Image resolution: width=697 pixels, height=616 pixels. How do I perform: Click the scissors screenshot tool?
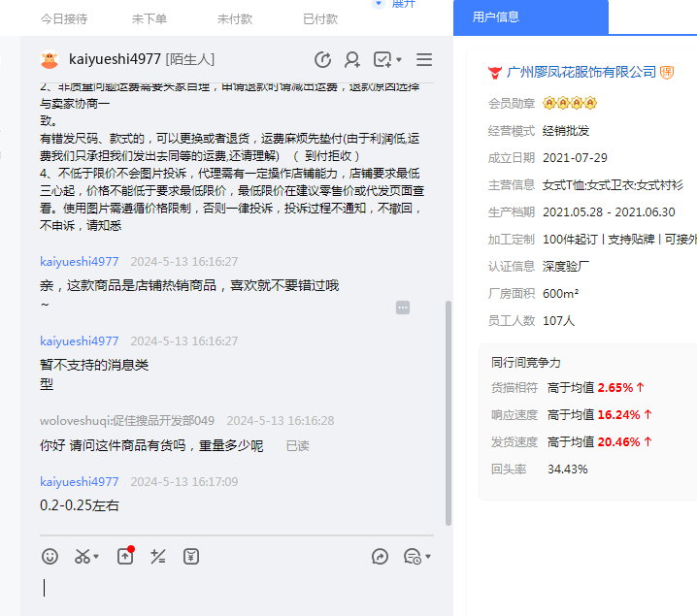point(83,556)
